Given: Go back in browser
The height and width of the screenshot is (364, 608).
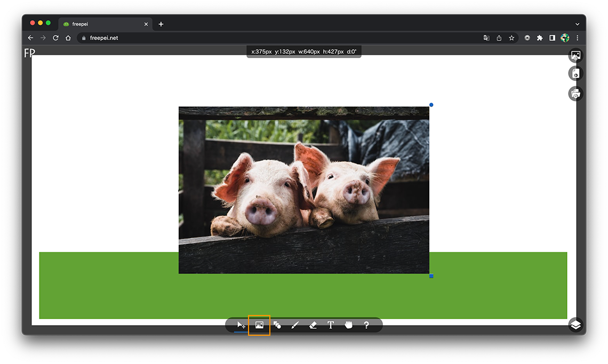Looking at the screenshot, I should pos(30,38).
